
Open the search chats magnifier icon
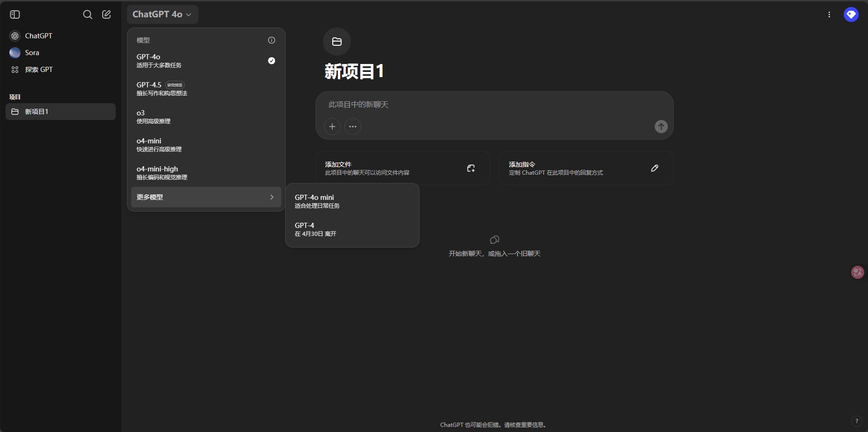click(x=87, y=14)
